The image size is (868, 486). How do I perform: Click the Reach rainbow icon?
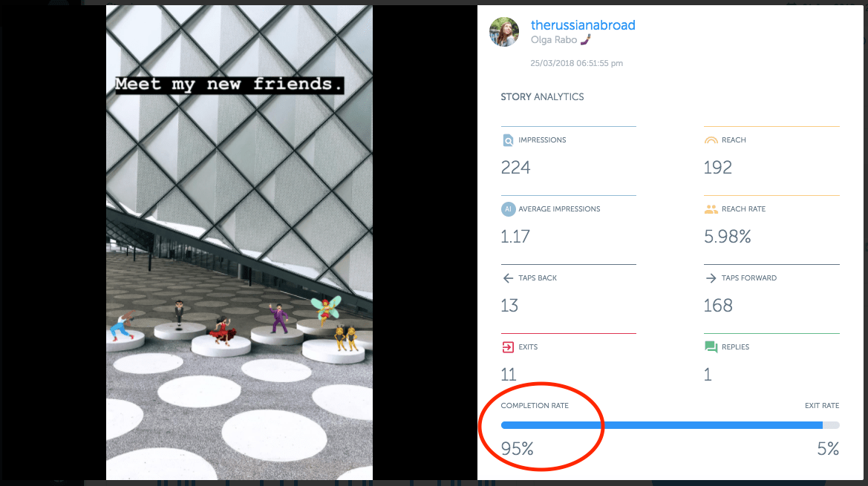tap(711, 140)
